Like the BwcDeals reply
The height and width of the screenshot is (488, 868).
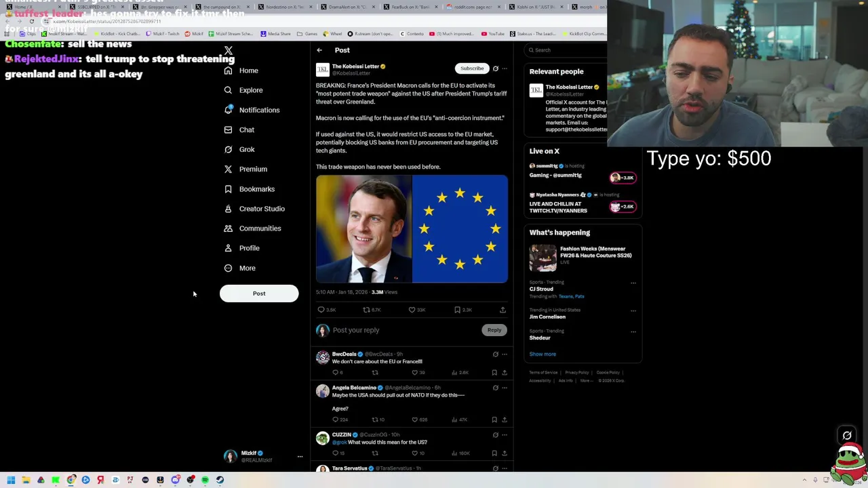point(415,373)
